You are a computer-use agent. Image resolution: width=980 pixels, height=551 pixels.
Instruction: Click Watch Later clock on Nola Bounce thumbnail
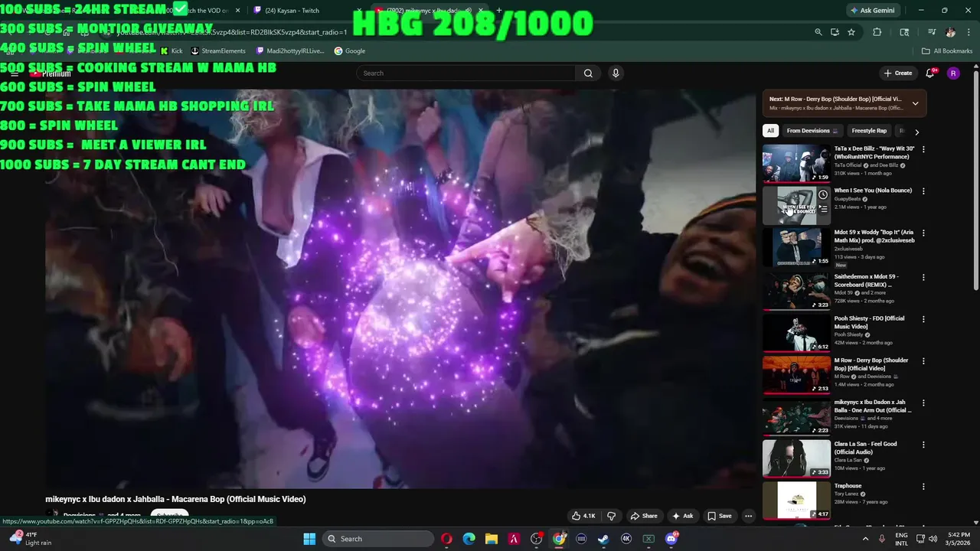pyautogui.click(x=822, y=194)
